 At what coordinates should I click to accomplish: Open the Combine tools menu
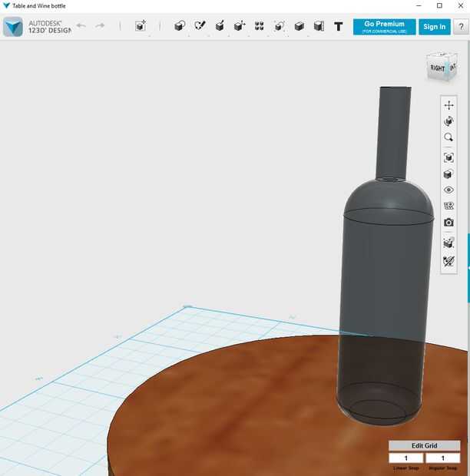tap(300, 26)
